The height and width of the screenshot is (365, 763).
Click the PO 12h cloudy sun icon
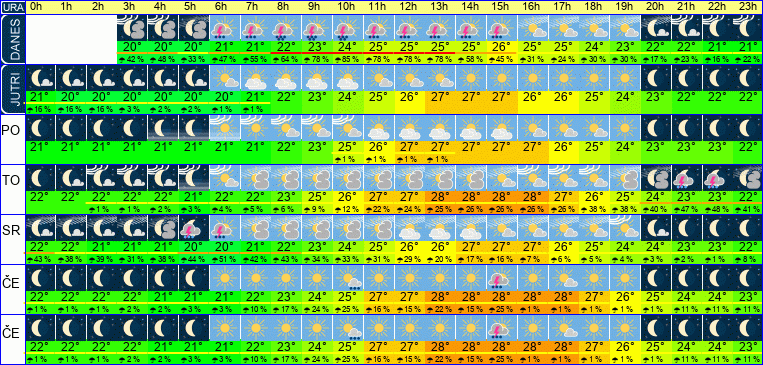[409, 128]
